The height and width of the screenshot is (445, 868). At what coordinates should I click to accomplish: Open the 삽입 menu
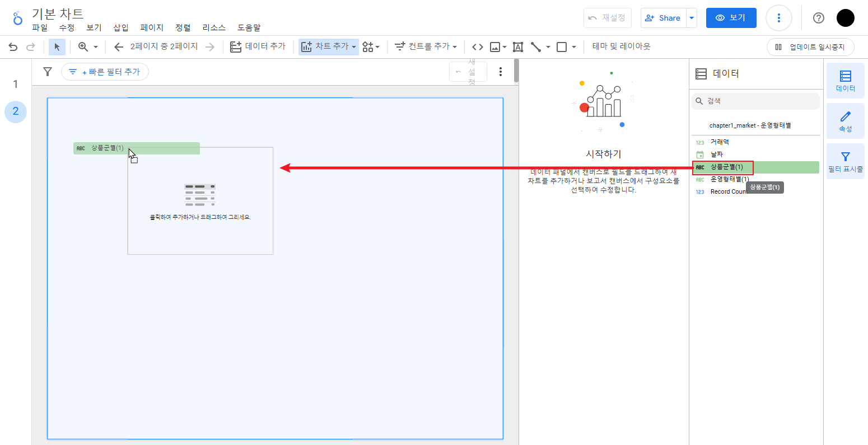pos(121,27)
